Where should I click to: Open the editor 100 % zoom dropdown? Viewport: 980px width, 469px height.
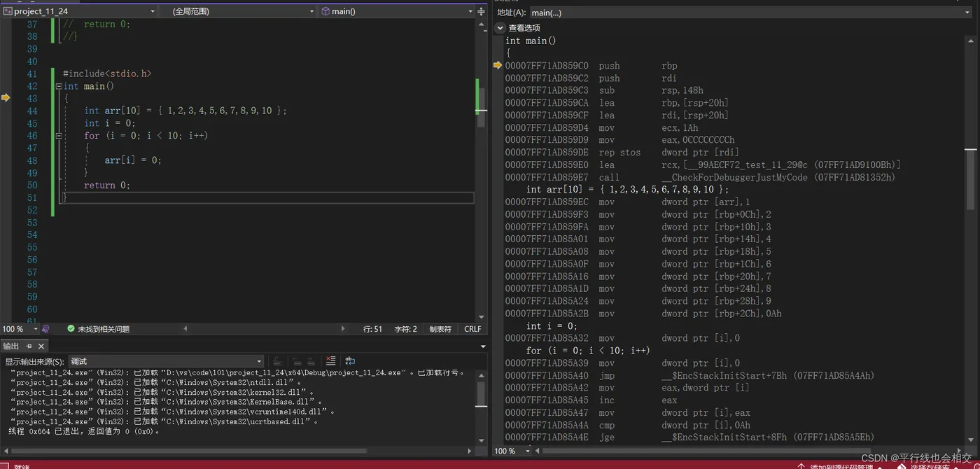(x=19, y=329)
